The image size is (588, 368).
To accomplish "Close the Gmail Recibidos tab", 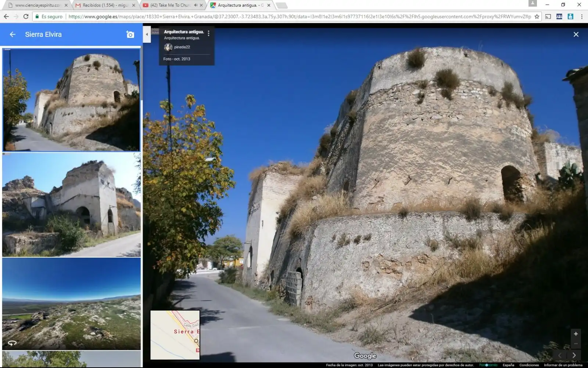I will 134,5.
